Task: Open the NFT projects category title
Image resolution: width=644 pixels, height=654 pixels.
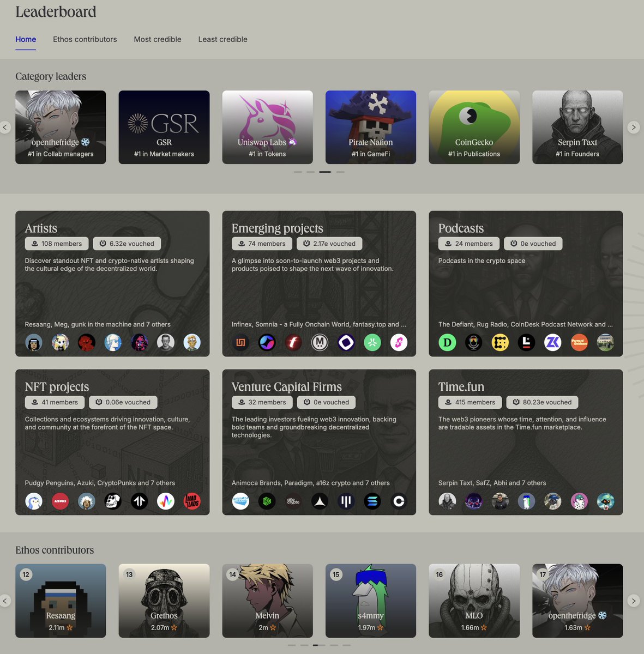Action: [57, 387]
